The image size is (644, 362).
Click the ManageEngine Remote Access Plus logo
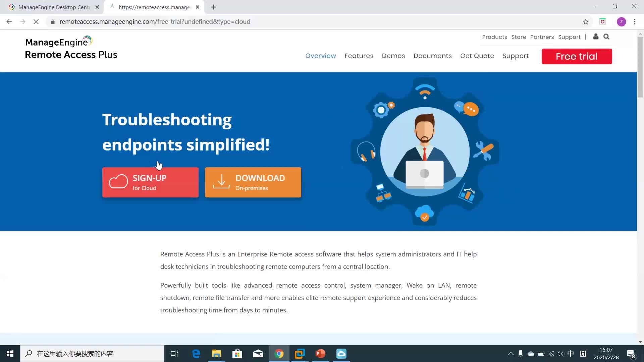pos(70,48)
